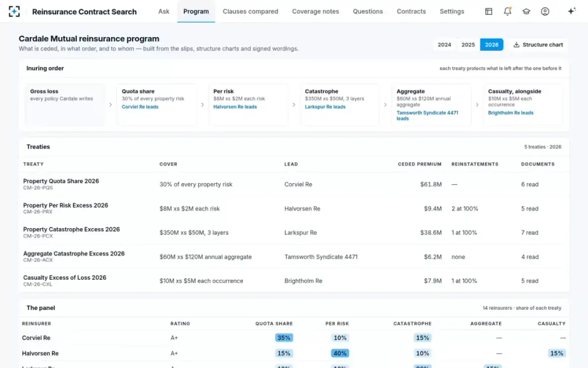Click the download icon on Structure chart
This screenshot has width=588, height=368.
(x=516, y=45)
